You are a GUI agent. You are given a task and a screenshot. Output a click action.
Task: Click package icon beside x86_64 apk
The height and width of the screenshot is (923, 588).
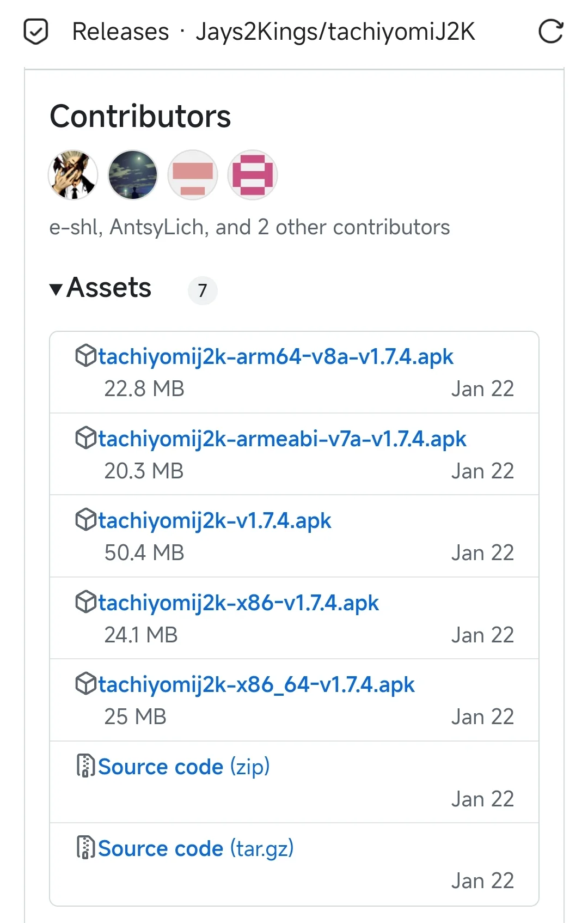(85, 684)
